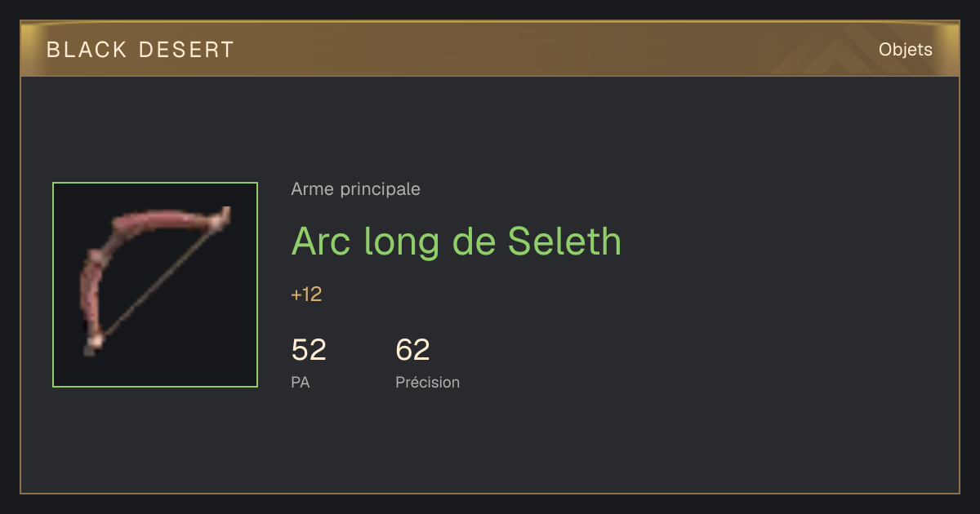Click the 62 Précision stat value

(412, 350)
